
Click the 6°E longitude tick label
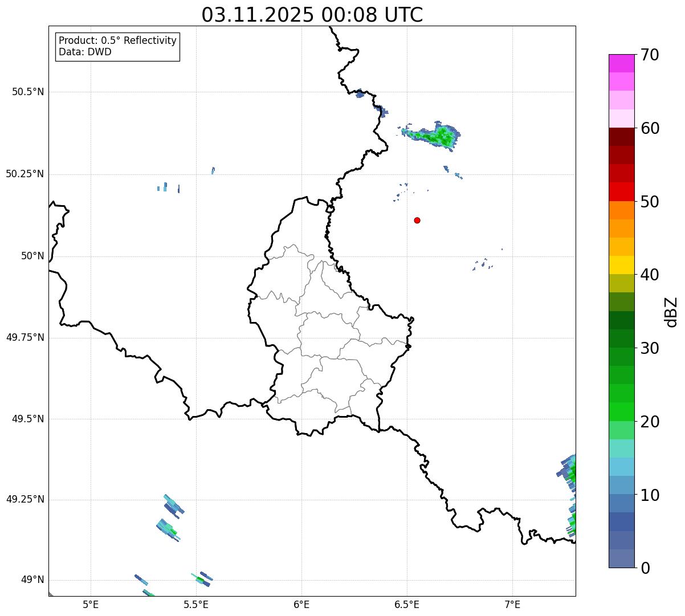point(301,604)
